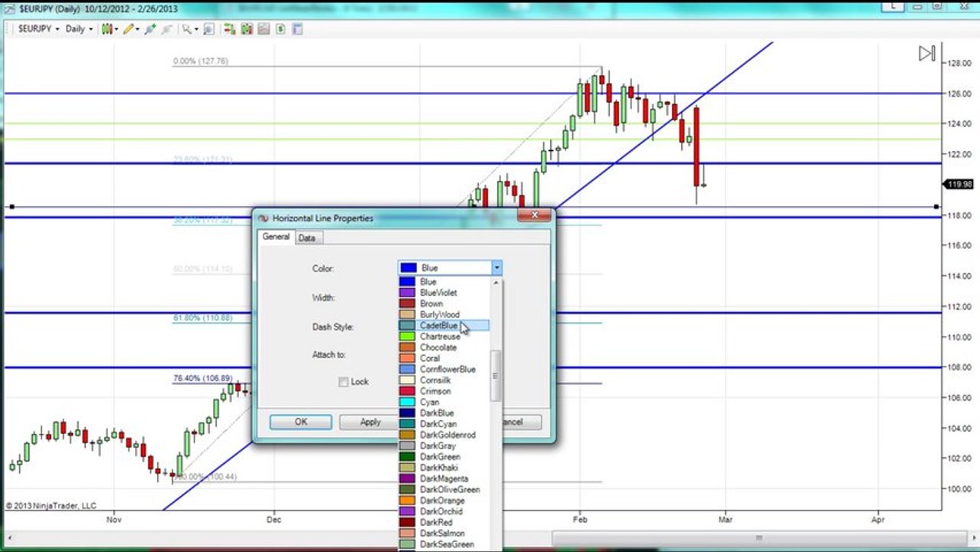Image resolution: width=980 pixels, height=552 pixels.
Task: Open the Strategies toolbar icon
Action: [x=264, y=29]
